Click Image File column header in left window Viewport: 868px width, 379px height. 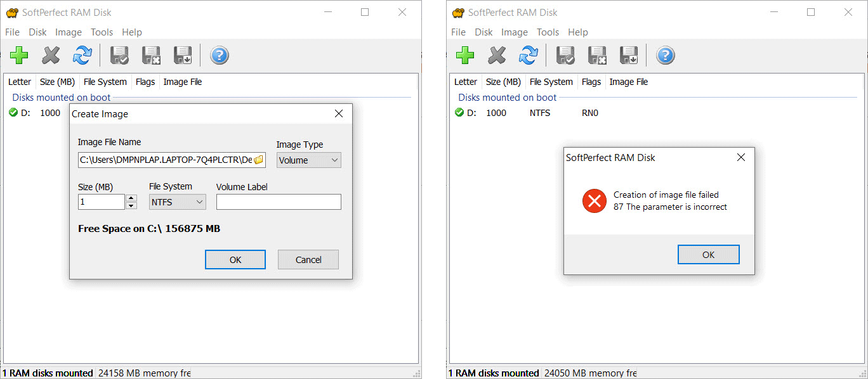tap(183, 82)
